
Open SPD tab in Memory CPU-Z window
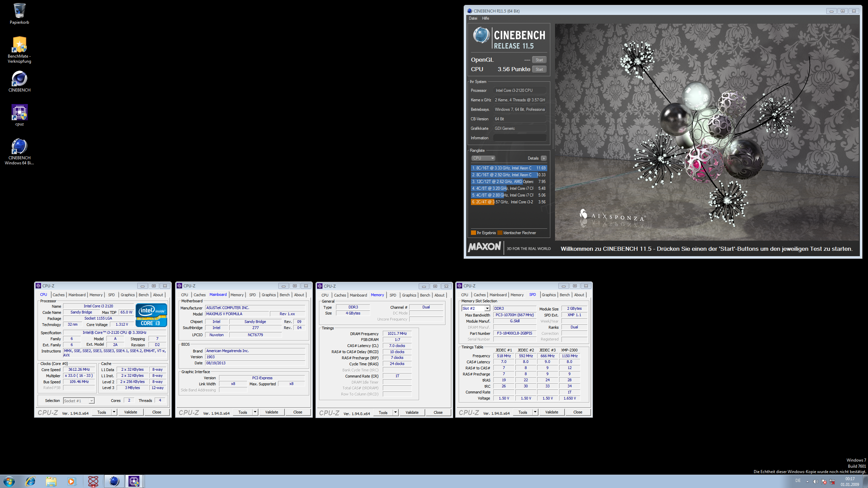coord(393,295)
